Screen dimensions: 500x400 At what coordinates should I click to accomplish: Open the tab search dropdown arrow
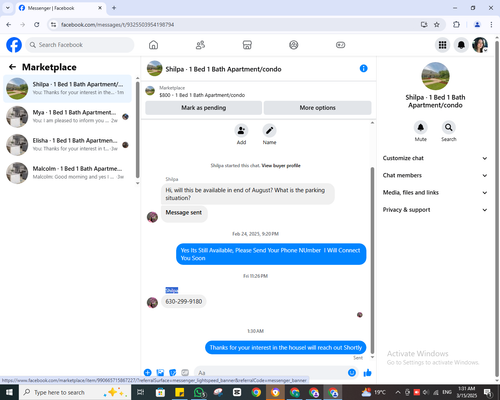[x=8, y=8]
